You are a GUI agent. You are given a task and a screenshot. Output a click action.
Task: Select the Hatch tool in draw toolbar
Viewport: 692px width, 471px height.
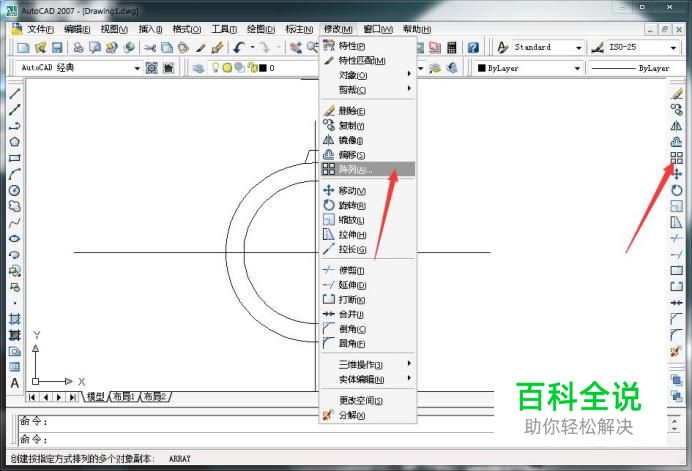[x=15, y=319]
